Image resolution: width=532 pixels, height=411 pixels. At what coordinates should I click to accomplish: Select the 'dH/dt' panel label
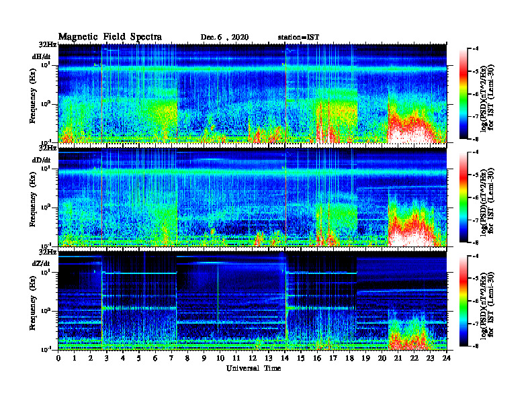coord(42,56)
